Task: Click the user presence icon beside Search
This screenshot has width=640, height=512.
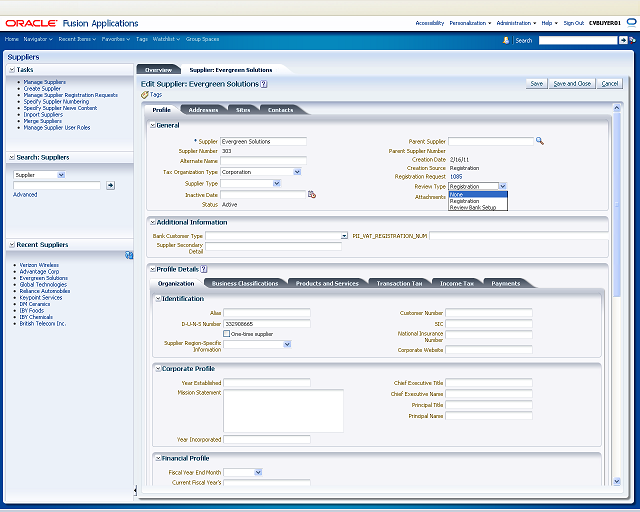Action: pos(506,40)
